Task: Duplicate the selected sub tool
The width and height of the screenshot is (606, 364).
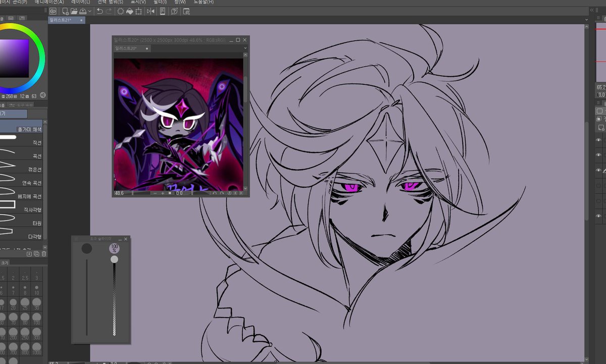Action: tap(36, 254)
